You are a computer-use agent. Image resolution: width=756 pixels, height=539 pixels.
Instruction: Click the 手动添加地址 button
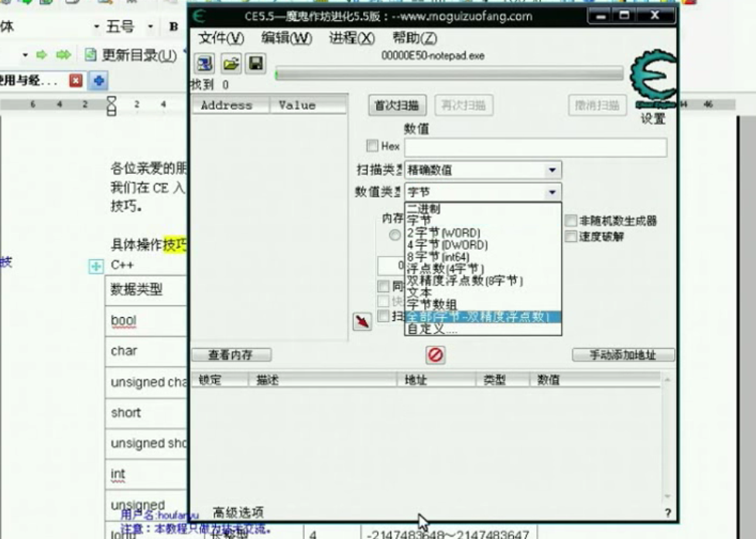pyautogui.click(x=623, y=355)
